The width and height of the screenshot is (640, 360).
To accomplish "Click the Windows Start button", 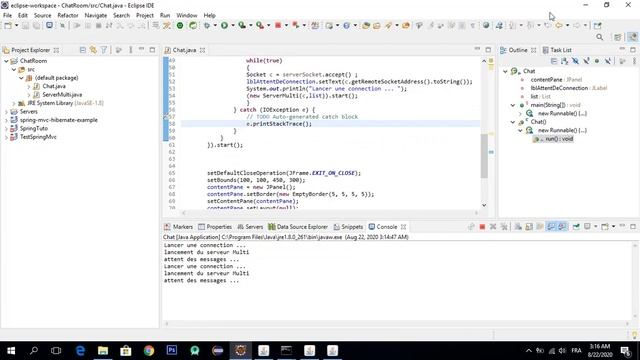I will coord(11,351).
